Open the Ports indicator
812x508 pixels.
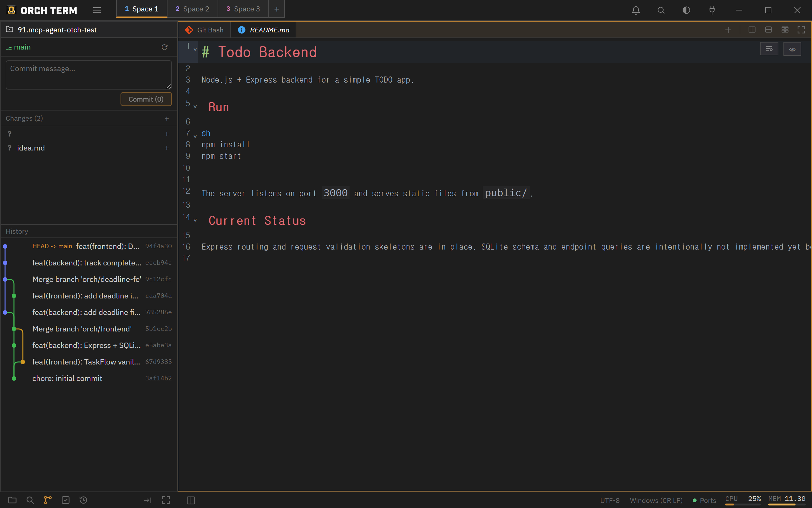(704, 500)
